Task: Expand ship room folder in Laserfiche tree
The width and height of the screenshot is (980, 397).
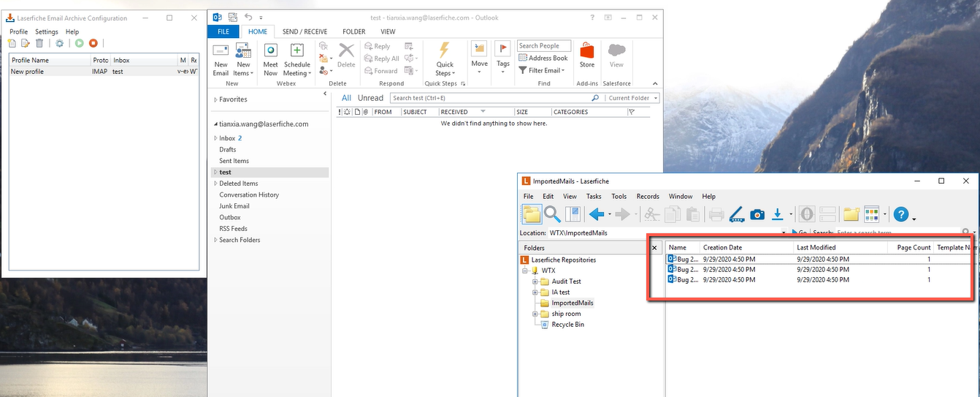Action: tap(535, 314)
